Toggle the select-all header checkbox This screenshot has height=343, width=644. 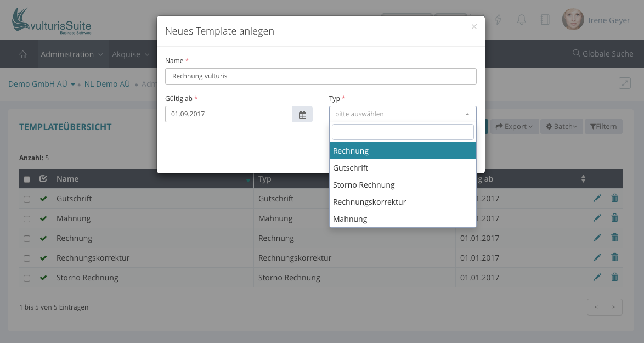coord(27,179)
